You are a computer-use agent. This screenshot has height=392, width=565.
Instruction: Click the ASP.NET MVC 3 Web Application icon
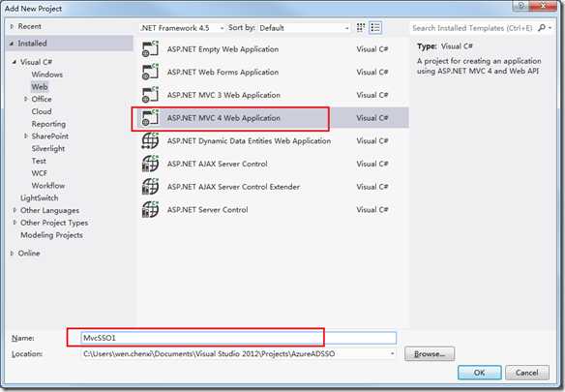pyautogui.click(x=150, y=95)
